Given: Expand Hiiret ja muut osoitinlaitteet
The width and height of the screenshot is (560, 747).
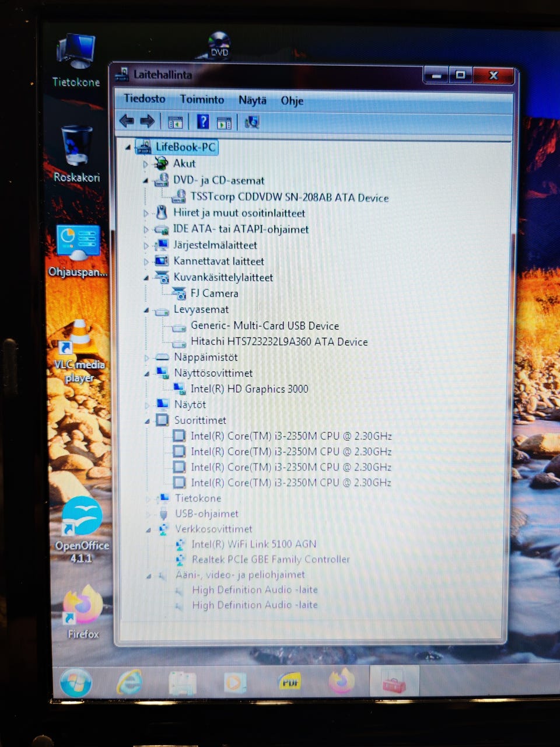Looking at the screenshot, I should (146, 214).
